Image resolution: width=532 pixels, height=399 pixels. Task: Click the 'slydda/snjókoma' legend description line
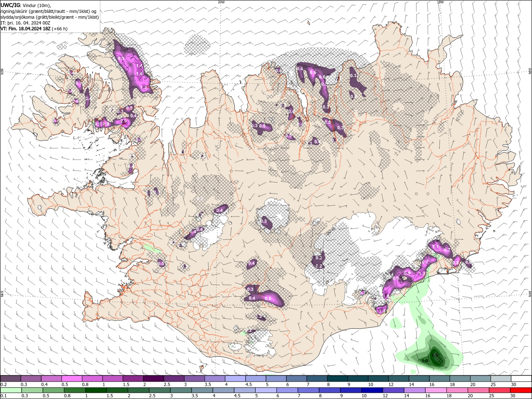[x=49, y=17]
